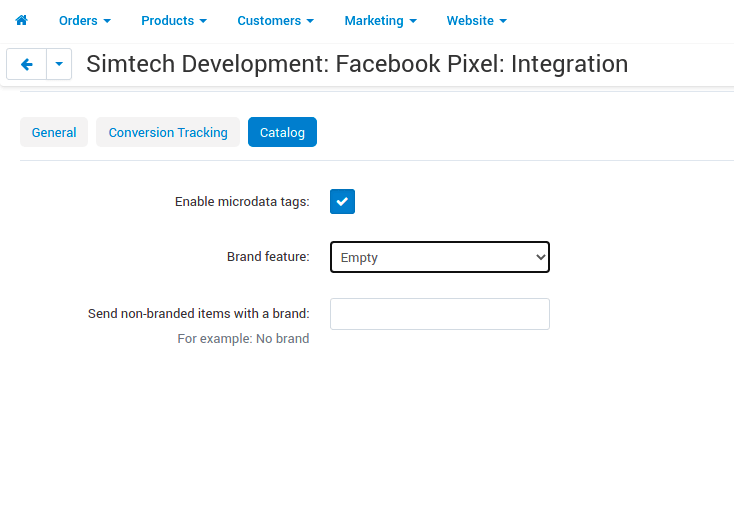Click the Facebook Pixel Integration page title
The height and width of the screenshot is (524, 734).
click(x=357, y=65)
